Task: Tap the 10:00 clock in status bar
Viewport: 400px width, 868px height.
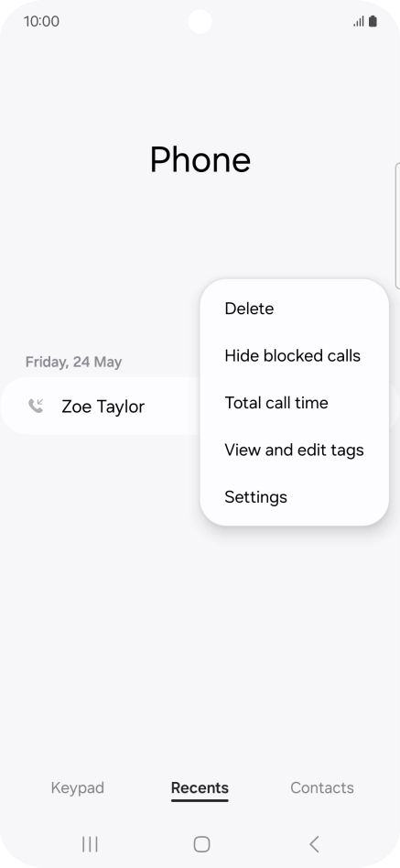Action: point(41,22)
